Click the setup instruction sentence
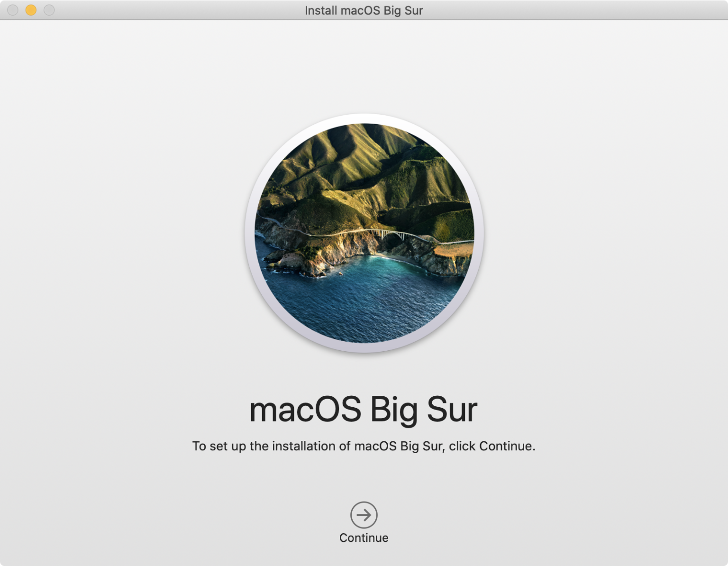The width and height of the screenshot is (728, 566). point(364,446)
